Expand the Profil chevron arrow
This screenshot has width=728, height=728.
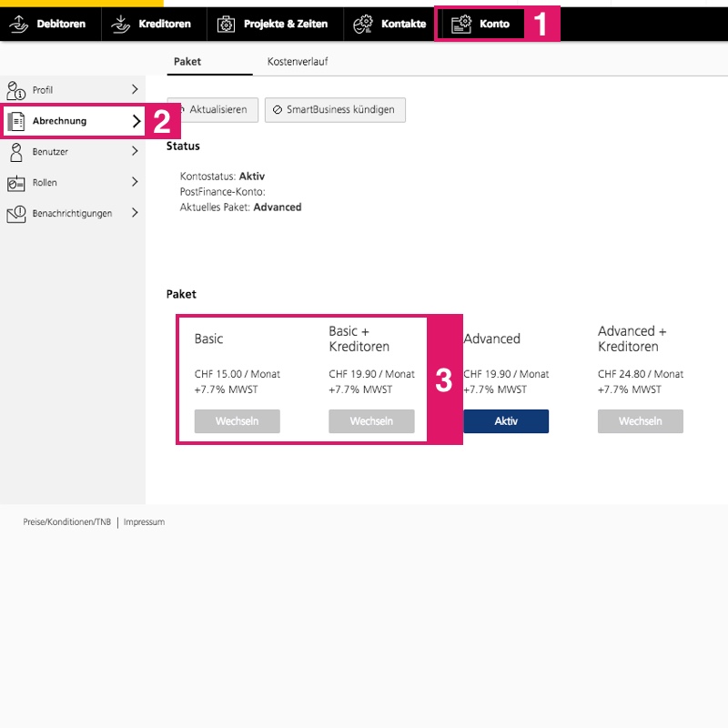135,90
